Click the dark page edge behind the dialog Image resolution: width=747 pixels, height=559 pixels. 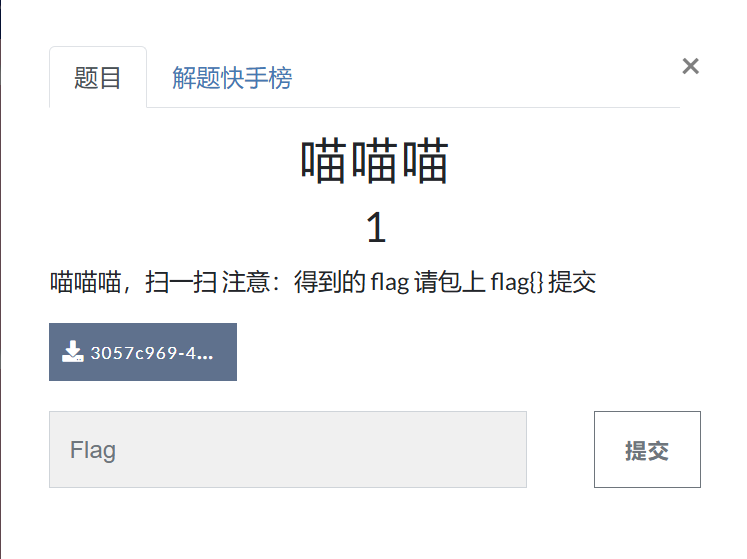point(0,279)
